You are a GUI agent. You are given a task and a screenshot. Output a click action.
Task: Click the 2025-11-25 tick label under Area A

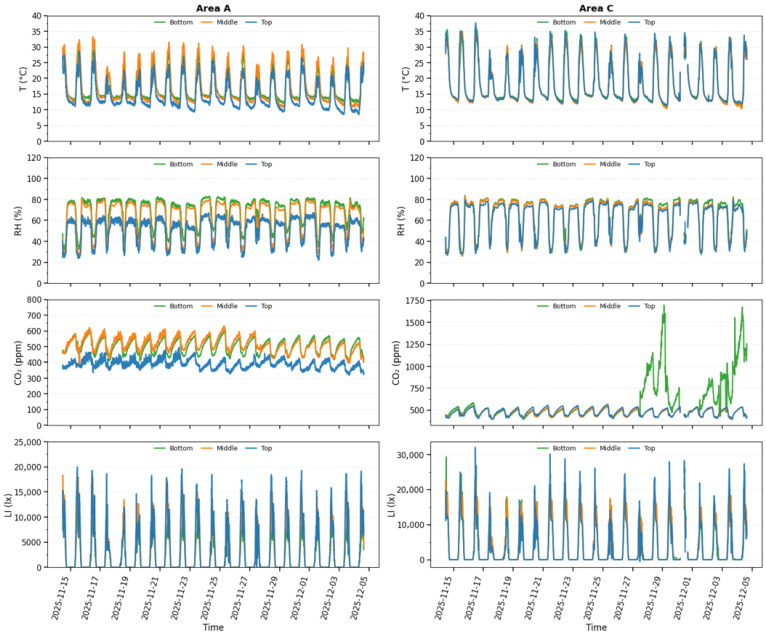[211, 595]
